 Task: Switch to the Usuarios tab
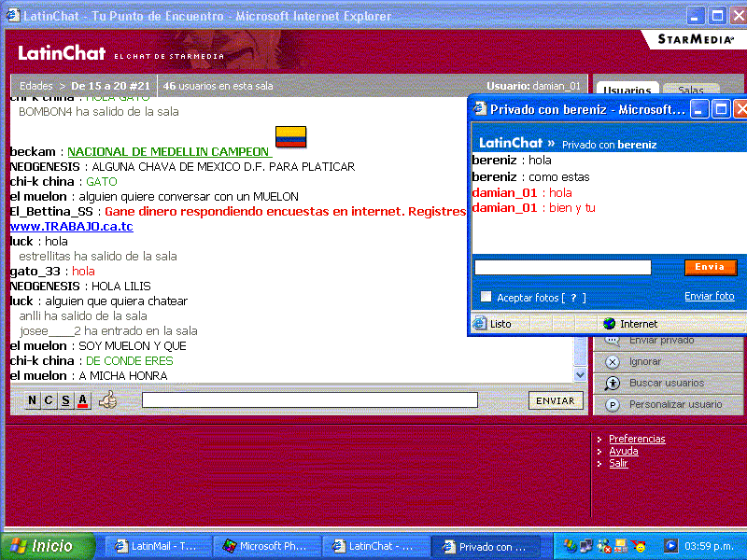pos(627,90)
